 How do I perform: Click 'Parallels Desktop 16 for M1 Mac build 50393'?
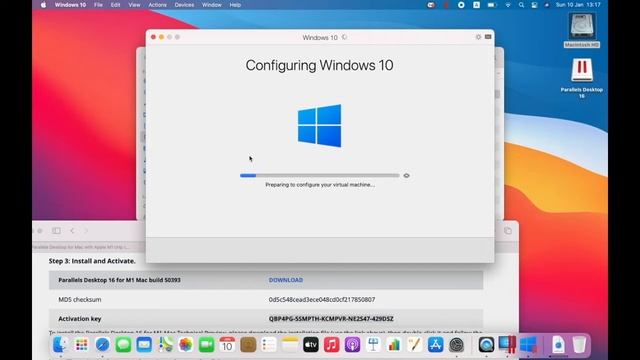(119, 280)
